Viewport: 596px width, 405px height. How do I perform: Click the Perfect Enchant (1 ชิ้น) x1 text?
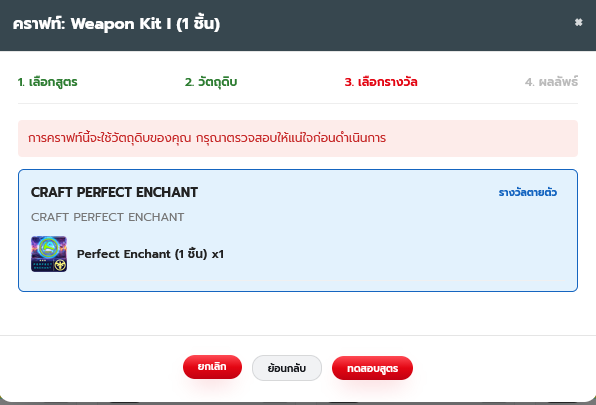pyautogui.click(x=151, y=254)
